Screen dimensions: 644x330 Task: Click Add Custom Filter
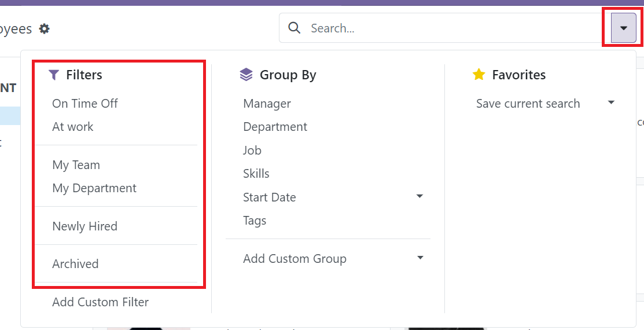pos(101,302)
